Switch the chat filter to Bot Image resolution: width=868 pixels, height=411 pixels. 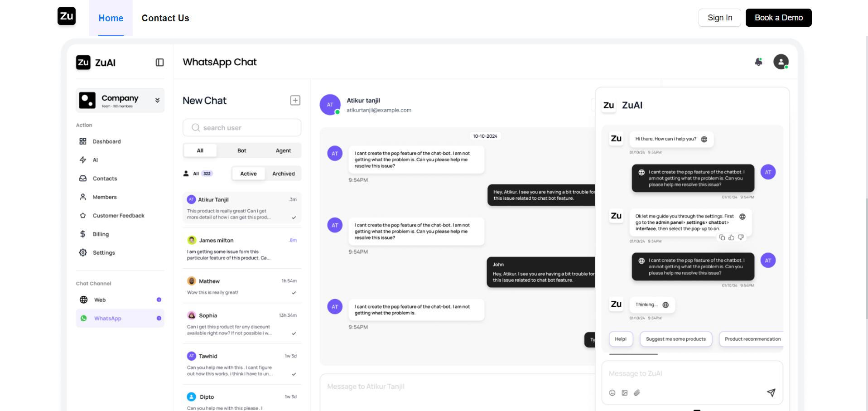click(241, 150)
